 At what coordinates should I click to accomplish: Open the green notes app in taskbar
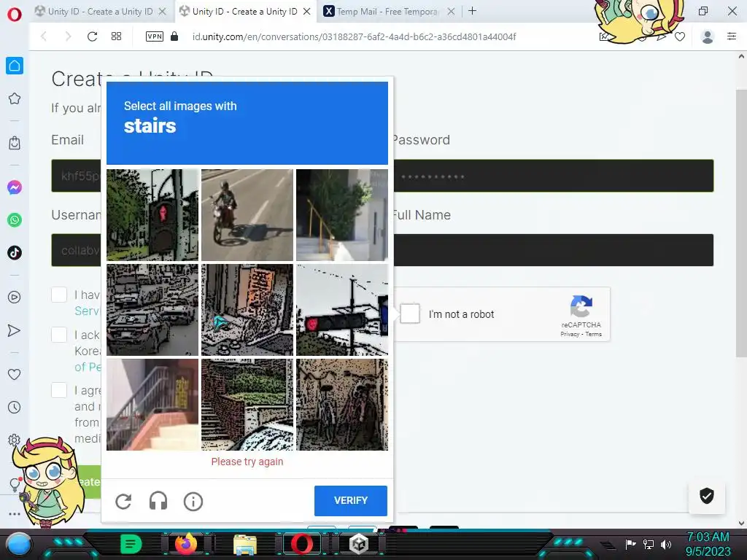(x=131, y=544)
